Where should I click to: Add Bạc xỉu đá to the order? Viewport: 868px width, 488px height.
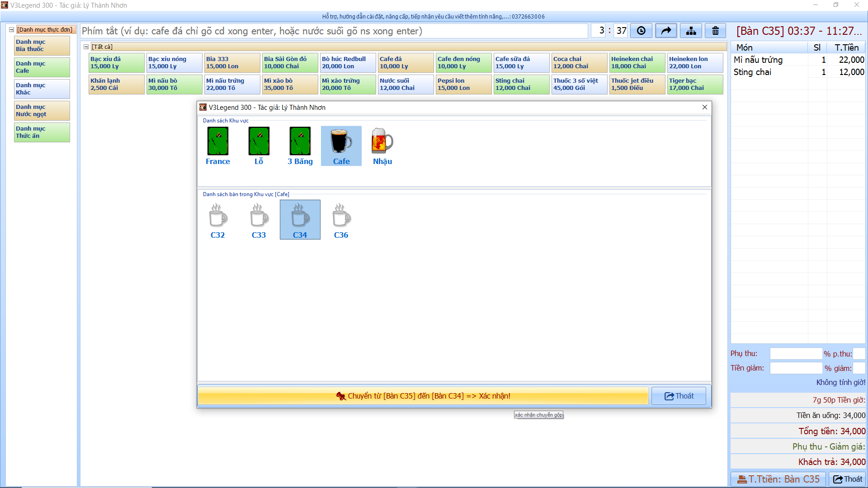(116, 63)
